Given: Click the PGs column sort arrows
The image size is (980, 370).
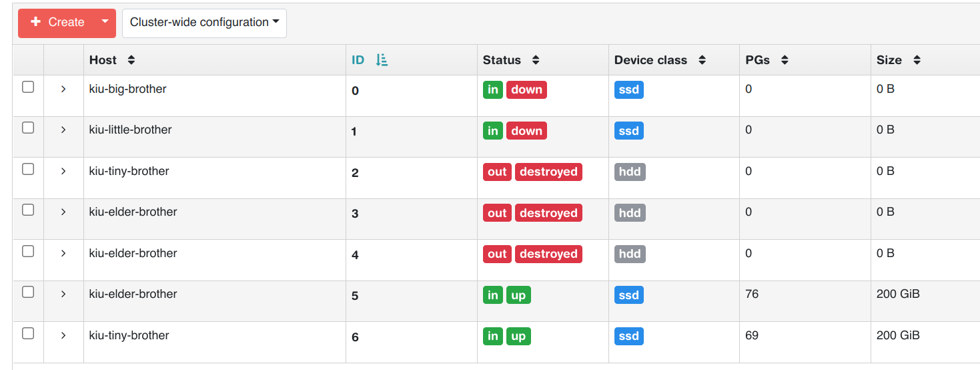Looking at the screenshot, I should (x=785, y=60).
